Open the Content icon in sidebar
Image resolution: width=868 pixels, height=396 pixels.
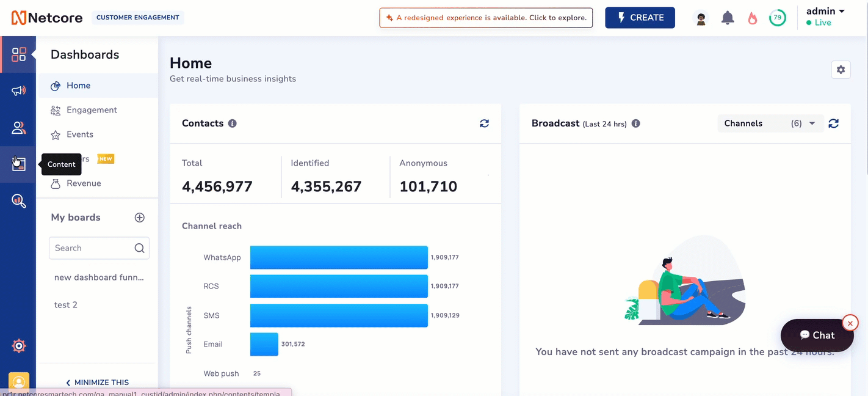coord(18,164)
